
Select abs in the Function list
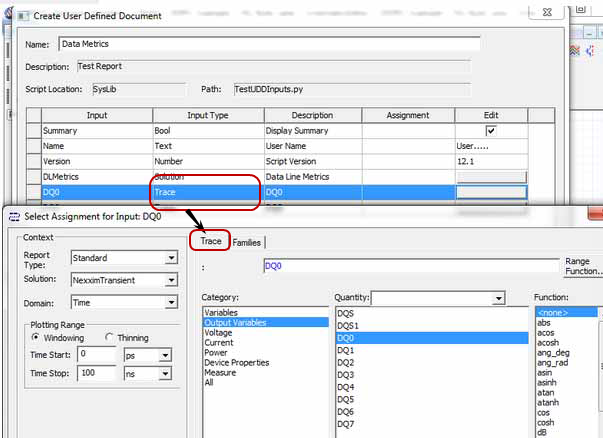544,323
